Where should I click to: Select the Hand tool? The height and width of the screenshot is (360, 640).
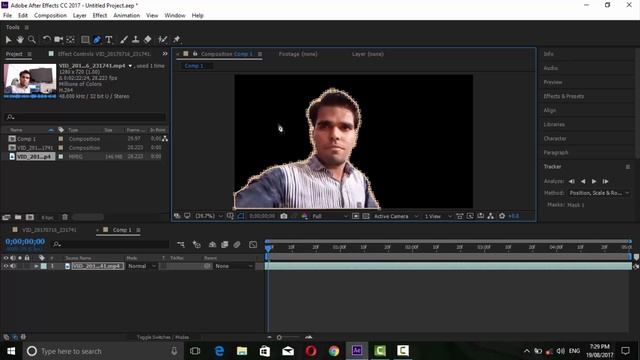20,40
